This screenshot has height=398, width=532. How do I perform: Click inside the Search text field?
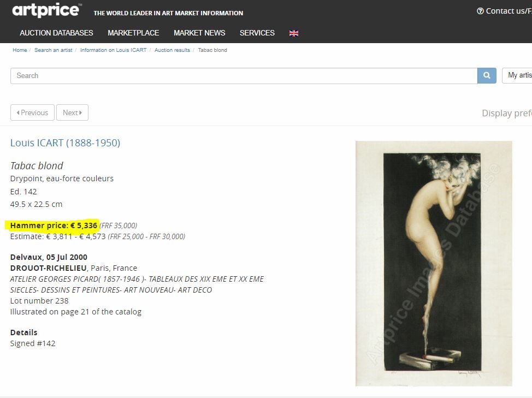tap(244, 75)
